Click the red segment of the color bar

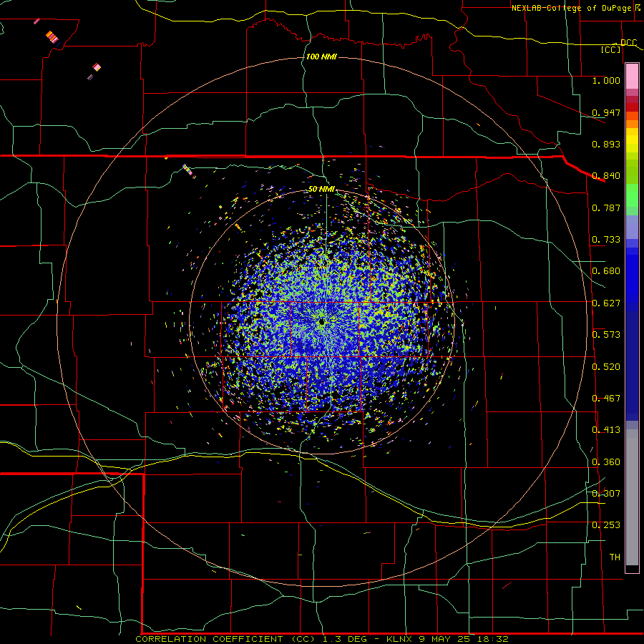tap(632, 107)
